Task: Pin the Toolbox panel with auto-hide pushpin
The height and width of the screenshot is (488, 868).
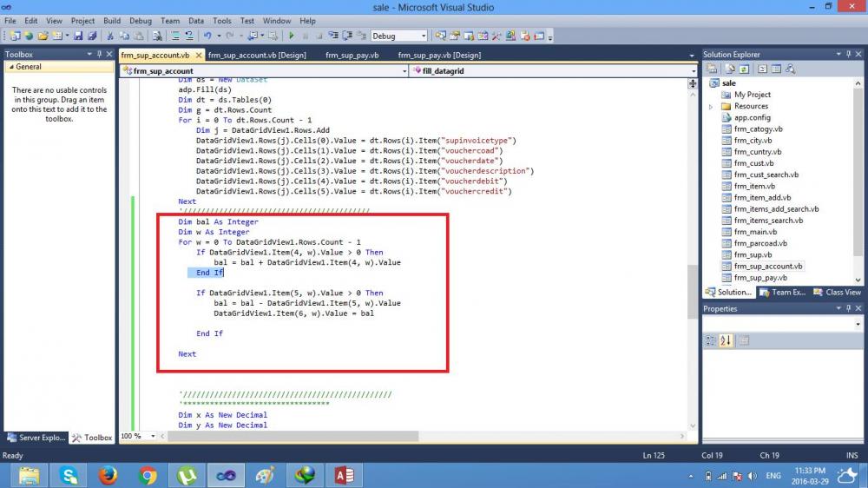Action: 99,55
